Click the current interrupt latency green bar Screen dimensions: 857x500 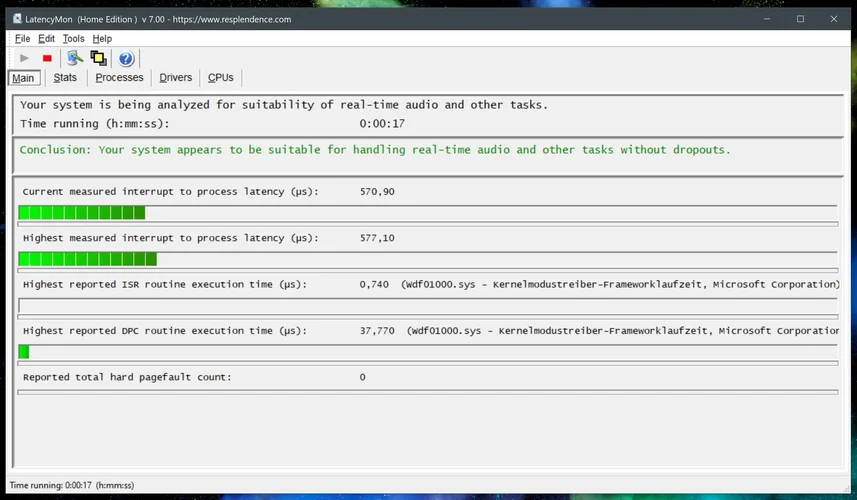[82, 213]
